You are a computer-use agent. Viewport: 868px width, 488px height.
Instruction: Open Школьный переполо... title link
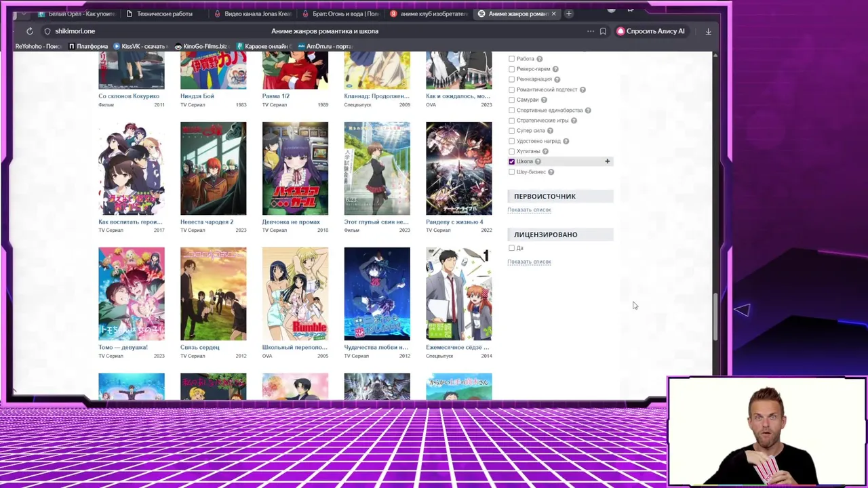(295, 348)
